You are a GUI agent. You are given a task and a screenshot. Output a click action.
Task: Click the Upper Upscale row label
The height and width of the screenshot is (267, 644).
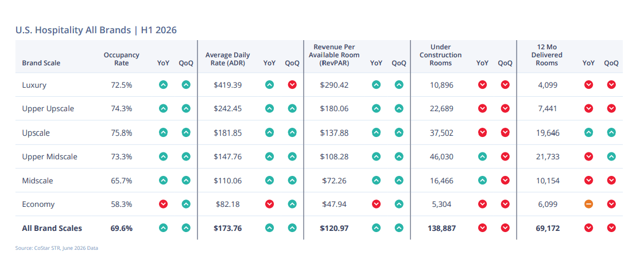coord(48,109)
